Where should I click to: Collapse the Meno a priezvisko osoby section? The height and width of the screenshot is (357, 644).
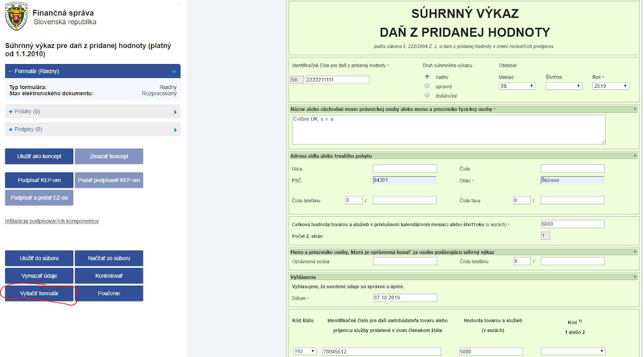click(635, 252)
